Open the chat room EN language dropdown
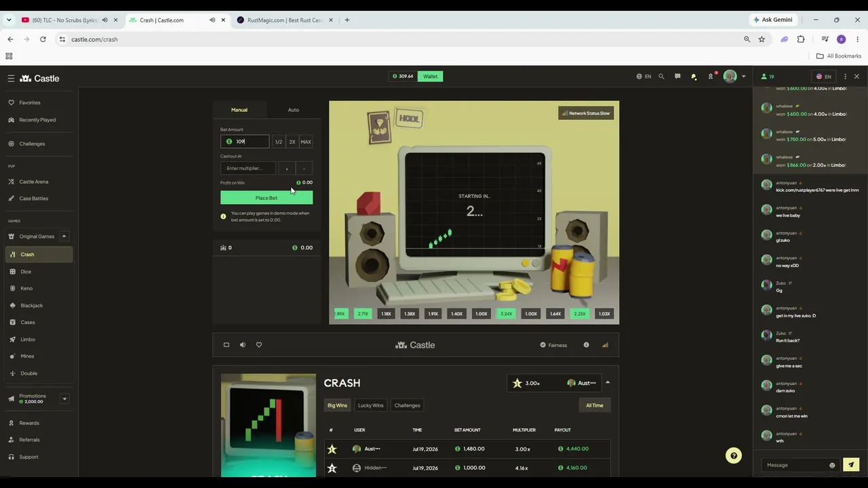This screenshot has height=488, width=868. [x=824, y=77]
